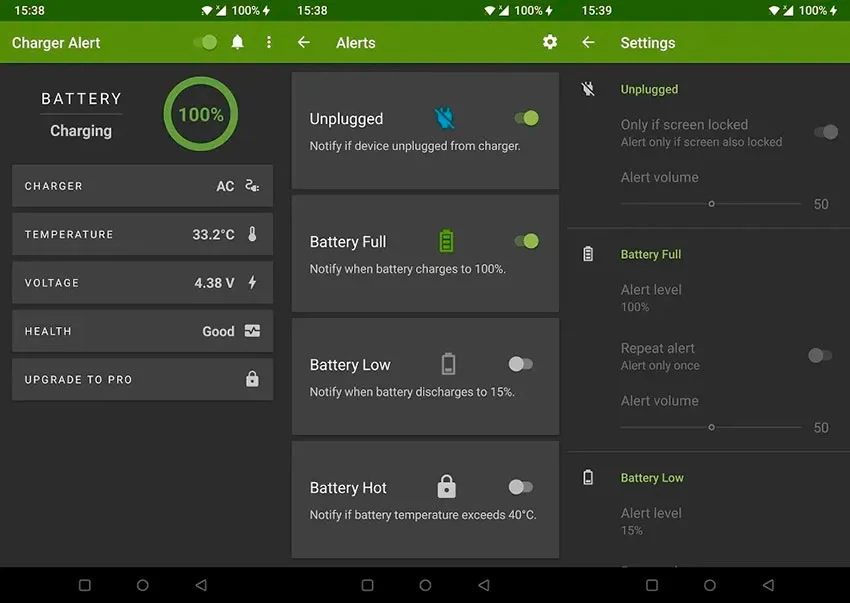Open Battery Low Alert level 15% setting

651,521
